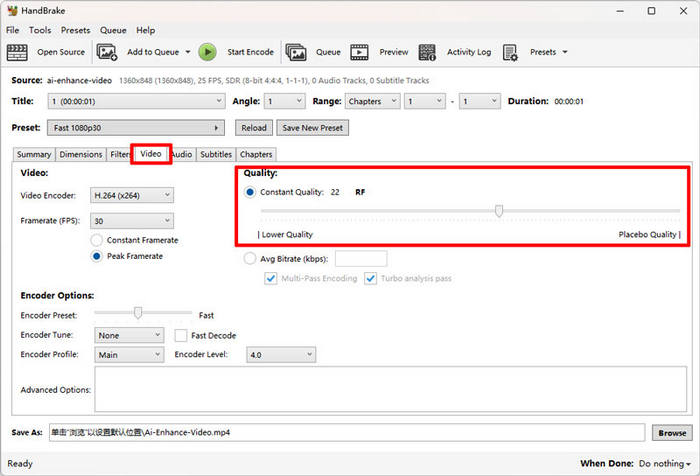The height and width of the screenshot is (476, 700).
Task: Click the Ready status text
Action: (20, 464)
